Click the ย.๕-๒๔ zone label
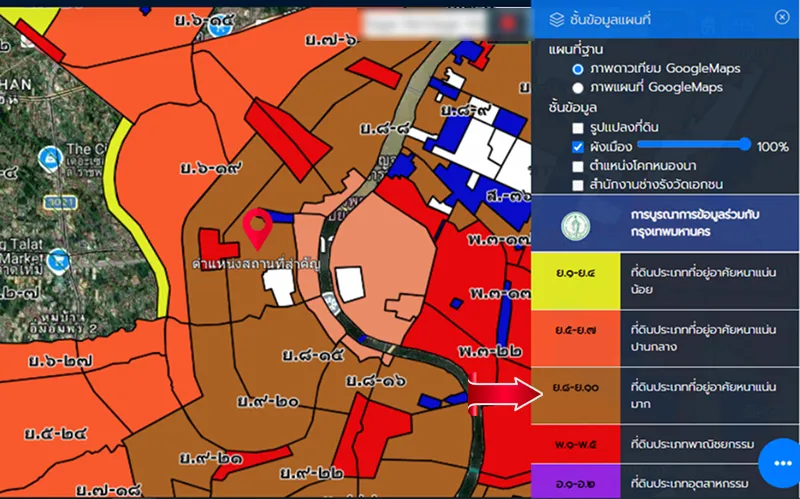This screenshot has width=800, height=499. (56, 434)
